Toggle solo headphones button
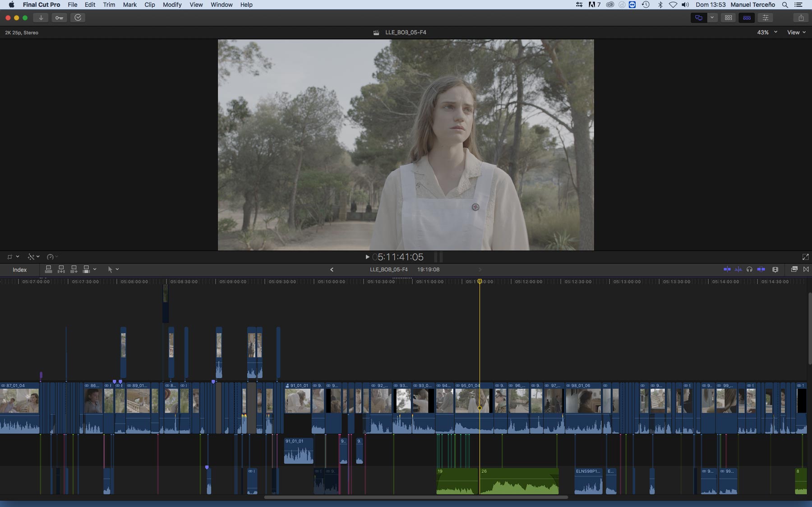 point(749,269)
